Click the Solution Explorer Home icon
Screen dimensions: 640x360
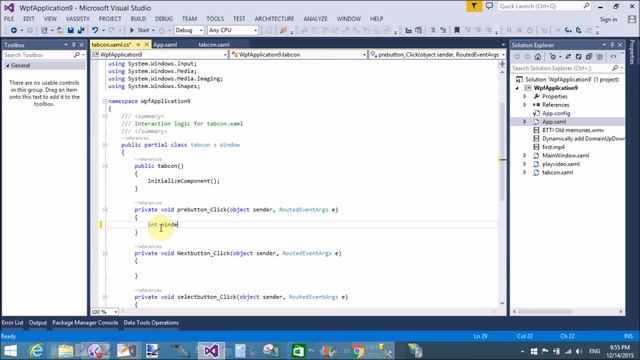pyautogui.click(x=538, y=57)
